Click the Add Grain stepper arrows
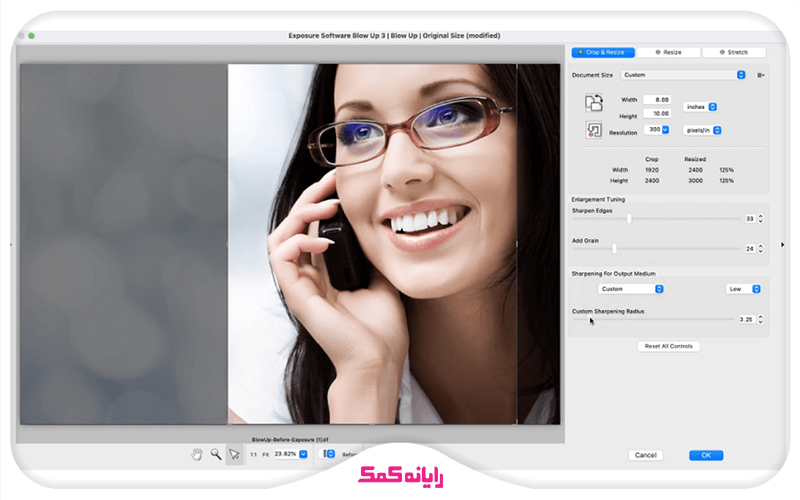Viewport: 800px width, 500px height. (x=760, y=248)
